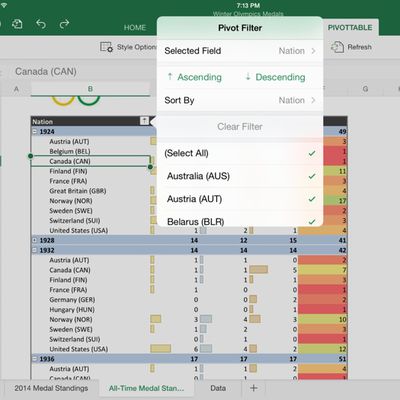Select Sweden (SWE) under 1932

tap(71, 329)
